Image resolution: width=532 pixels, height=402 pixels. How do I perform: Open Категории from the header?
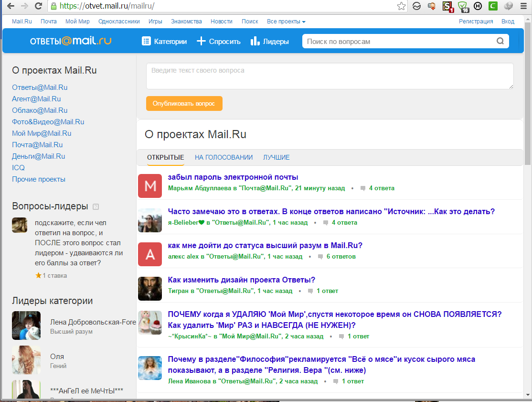(164, 42)
